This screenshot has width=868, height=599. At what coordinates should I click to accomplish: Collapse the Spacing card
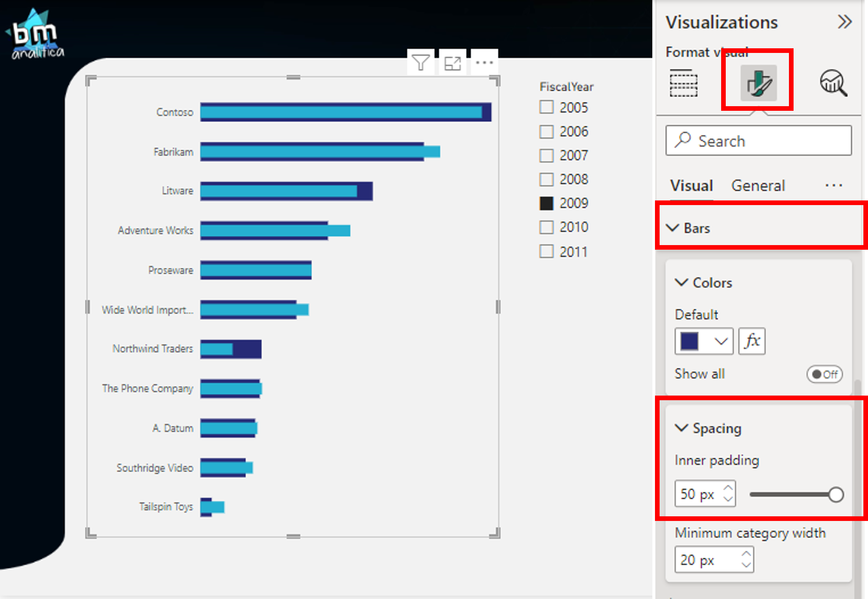click(681, 428)
